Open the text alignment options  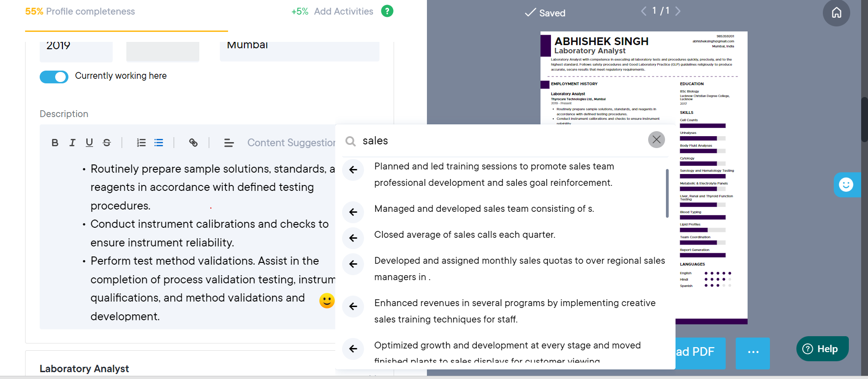click(229, 143)
